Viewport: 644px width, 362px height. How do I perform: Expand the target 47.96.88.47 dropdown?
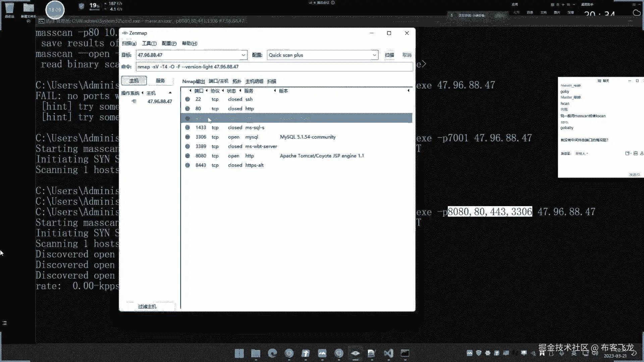click(244, 55)
